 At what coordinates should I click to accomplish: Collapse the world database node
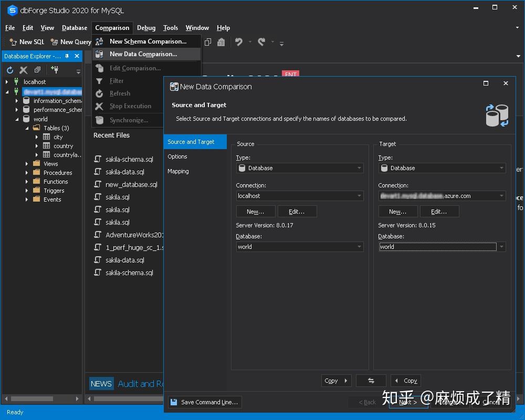click(18, 119)
